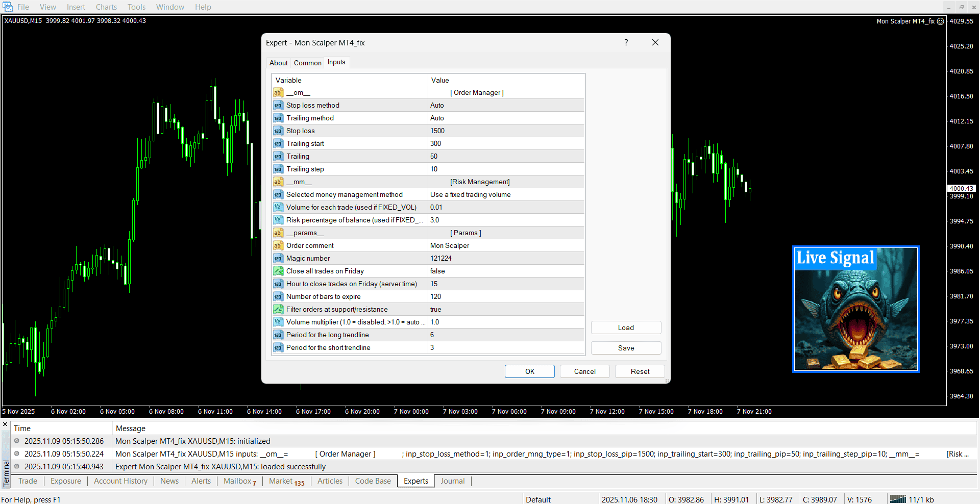This screenshot has height=504, width=980.
Task: Click icon next to Close all trades on Friday
Action: pos(278,271)
